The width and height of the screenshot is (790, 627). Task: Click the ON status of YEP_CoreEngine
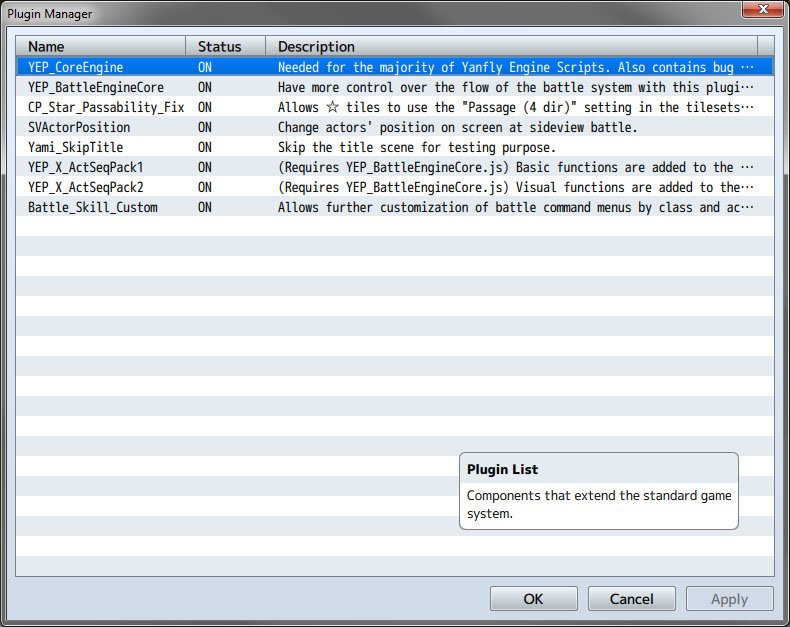click(205, 67)
